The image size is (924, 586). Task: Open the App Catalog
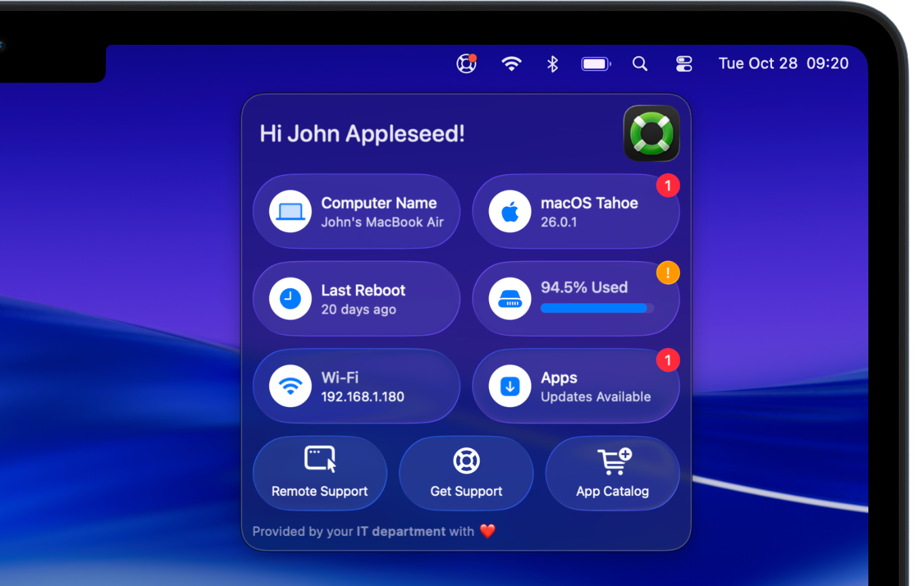click(612, 473)
